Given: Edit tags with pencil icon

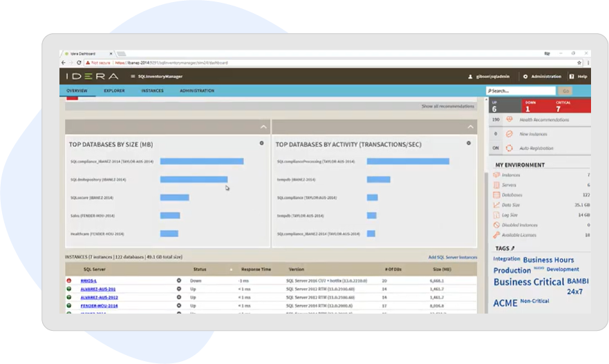Looking at the screenshot, I should coord(513,248).
